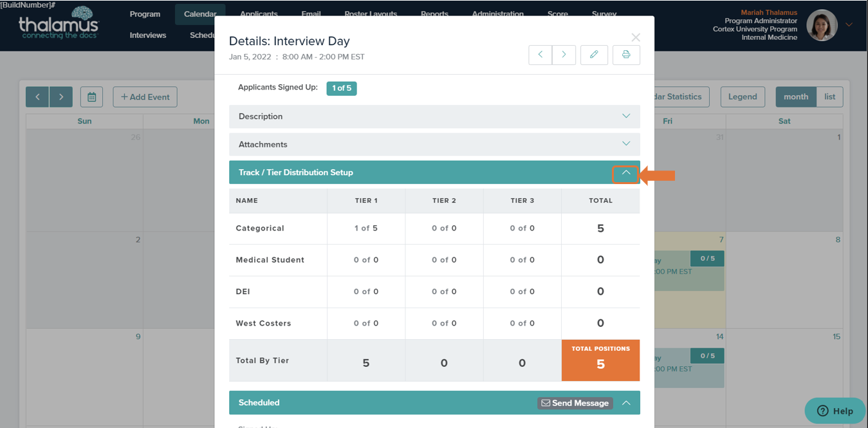The width and height of the screenshot is (868, 428).
Task: Open the Score menu
Action: click(558, 14)
